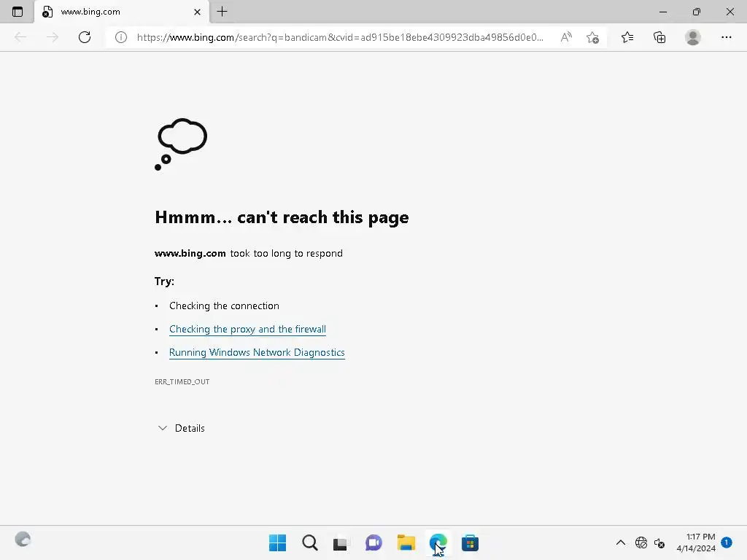
Task: Open a new tab with plus button
Action: point(222,12)
